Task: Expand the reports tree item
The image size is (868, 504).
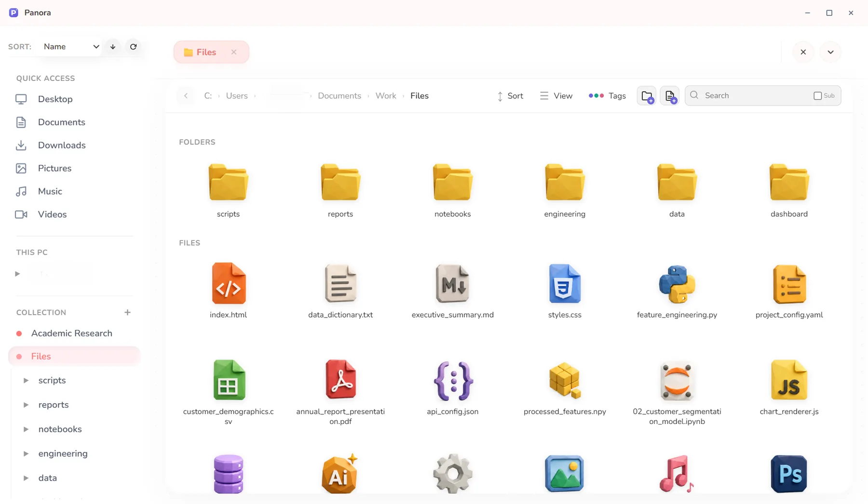Action: 26,405
